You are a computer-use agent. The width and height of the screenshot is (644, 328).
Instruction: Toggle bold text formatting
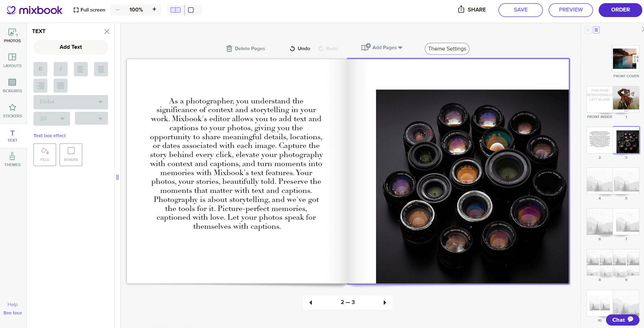[x=40, y=69]
